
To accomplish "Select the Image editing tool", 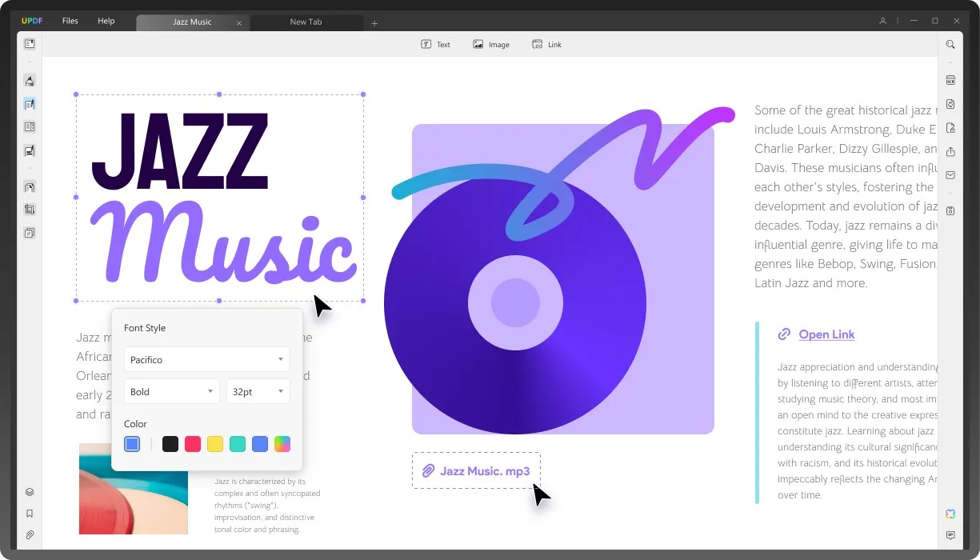I will tap(491, 45).
